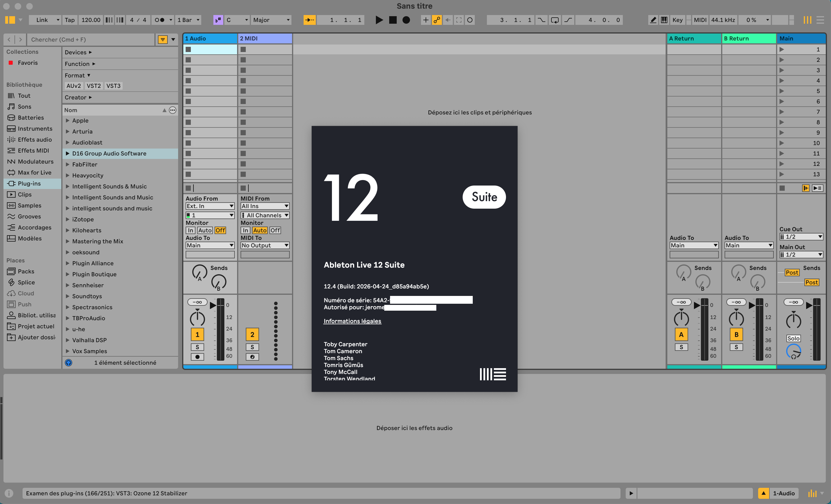This screenshot has width=831, height=504.
Task: Set Audio track Monitor to Auto
Action: point(205,230)
